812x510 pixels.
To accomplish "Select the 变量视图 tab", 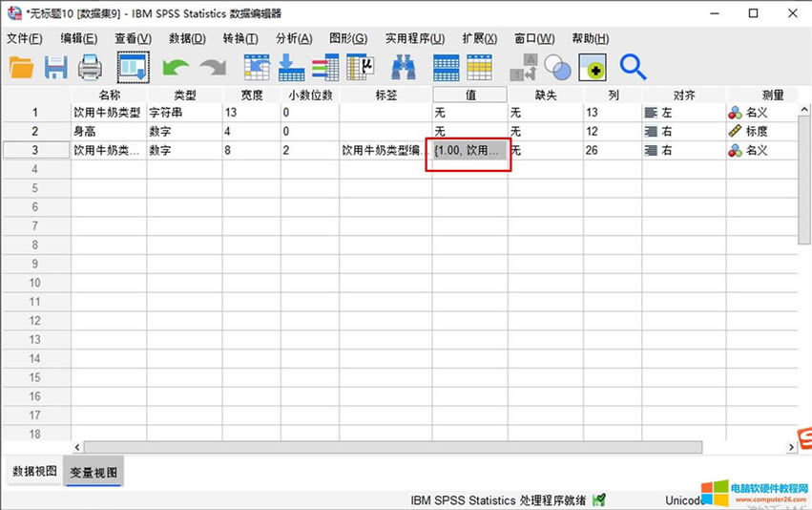I will (93, 472).
